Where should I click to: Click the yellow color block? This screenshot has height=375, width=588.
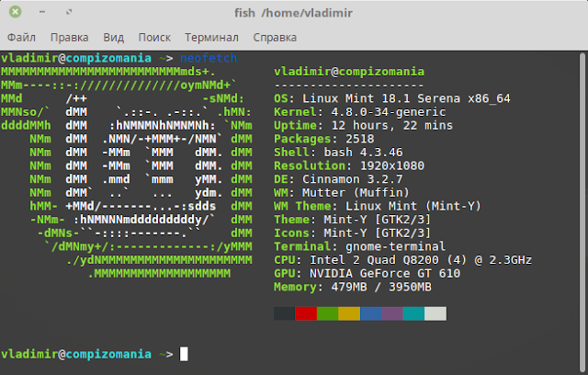click(349, 313)
